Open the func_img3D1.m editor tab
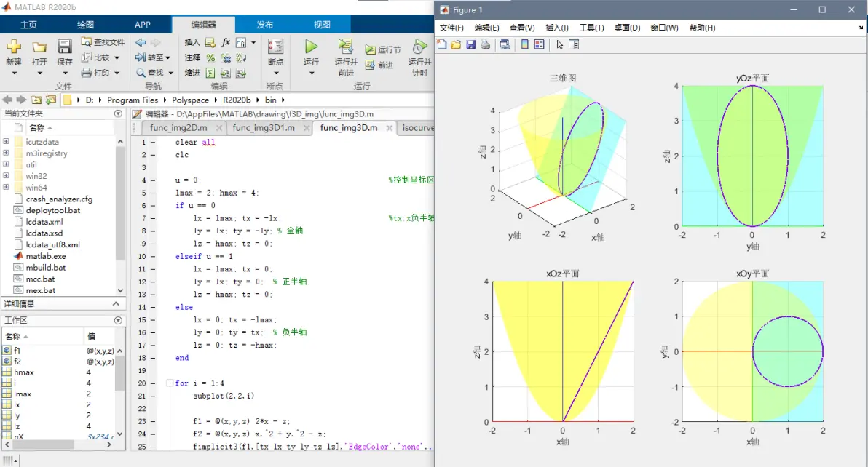This screenshot has height=467, width=868. coord(264,128)
